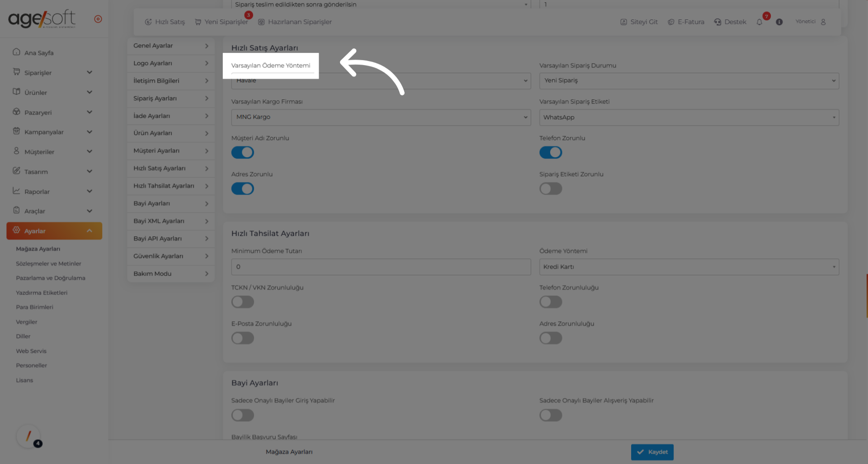Open Varsayılan Sipariş Durumu dropdown
This screenshot has width=868, height=464.
point(689,81)
